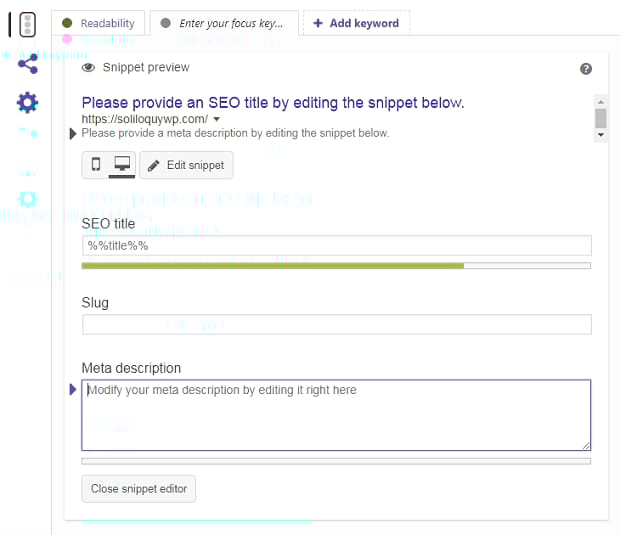620x535 pixels.
Task: Click into the Meta description text area
Action: [336, 415]
